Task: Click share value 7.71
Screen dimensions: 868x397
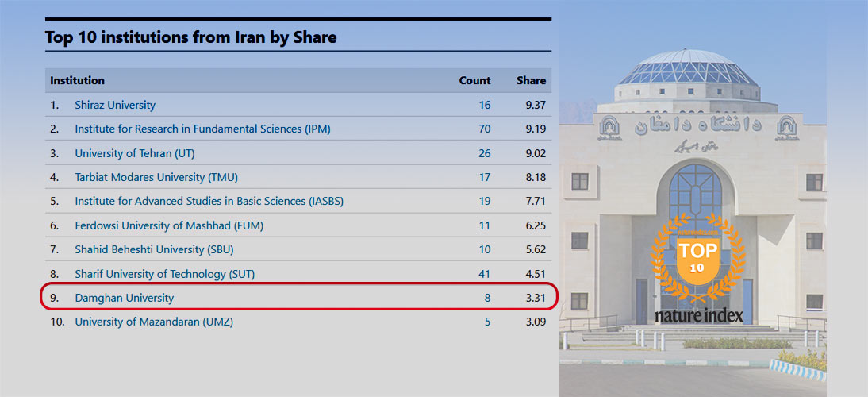Action: point(536,202)
